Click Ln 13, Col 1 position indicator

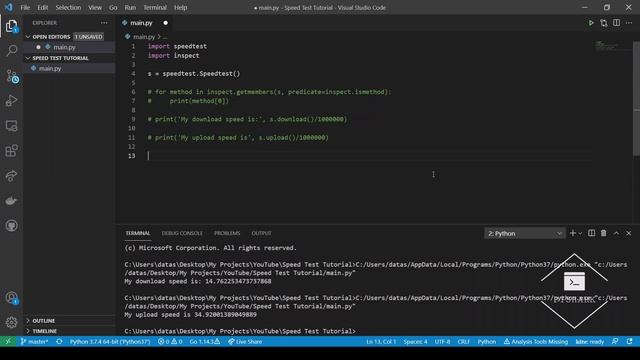tap(381, 342)
